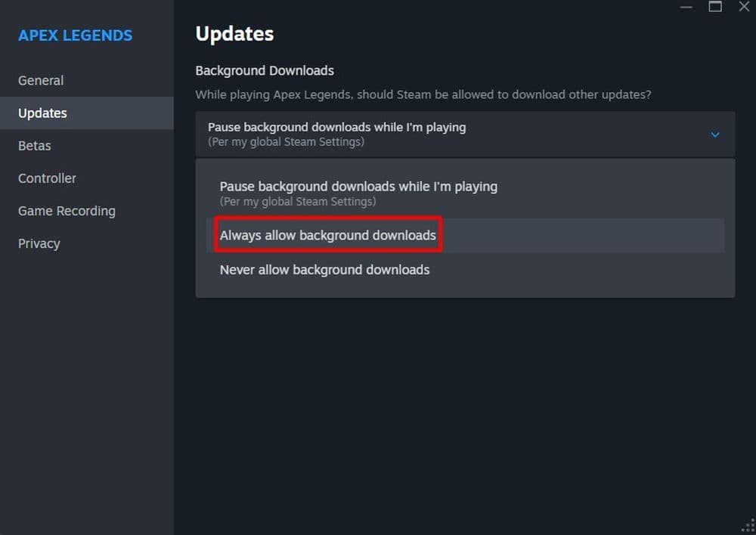
Task: Click the Updates page heading
Action: pyautogui.click(x=234, y=34)
